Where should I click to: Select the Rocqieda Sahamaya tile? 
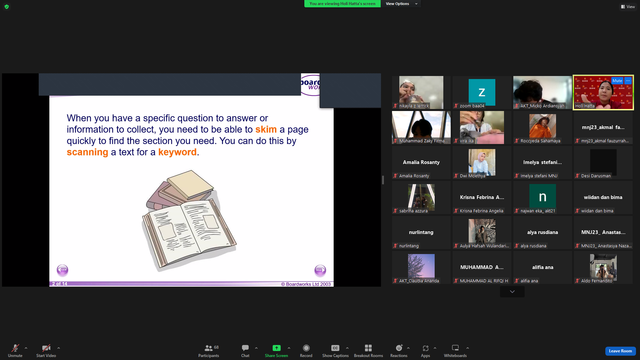(x=542, y=127)
